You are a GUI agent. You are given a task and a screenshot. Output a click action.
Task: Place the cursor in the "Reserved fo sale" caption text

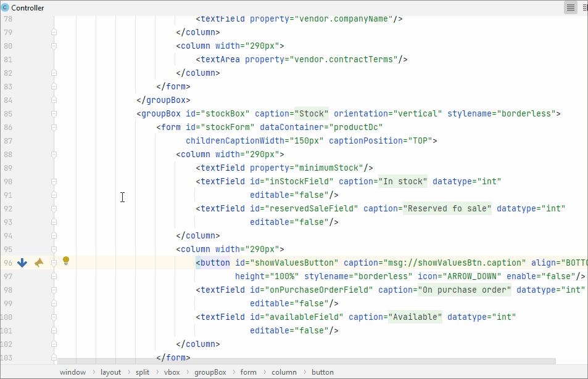click(447, 208)
